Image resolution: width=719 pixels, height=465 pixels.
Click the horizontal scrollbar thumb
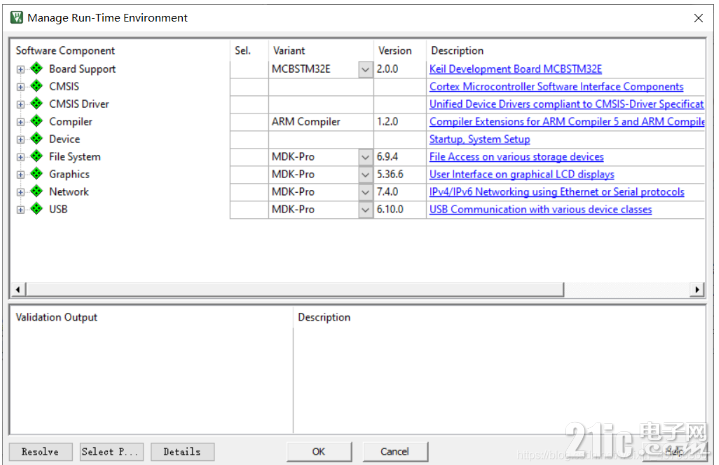pyautogui.click(x=295, y=289)
